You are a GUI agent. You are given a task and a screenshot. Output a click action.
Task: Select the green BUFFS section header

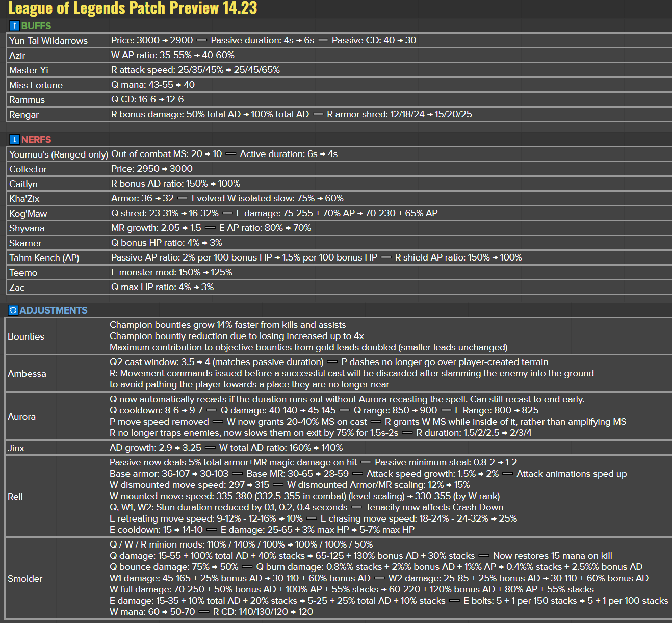[36, 25]
